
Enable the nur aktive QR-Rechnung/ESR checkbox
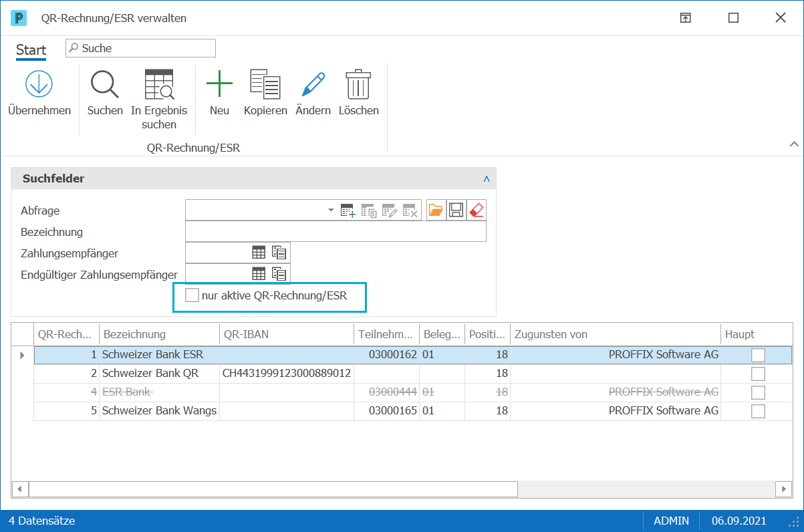192,295
